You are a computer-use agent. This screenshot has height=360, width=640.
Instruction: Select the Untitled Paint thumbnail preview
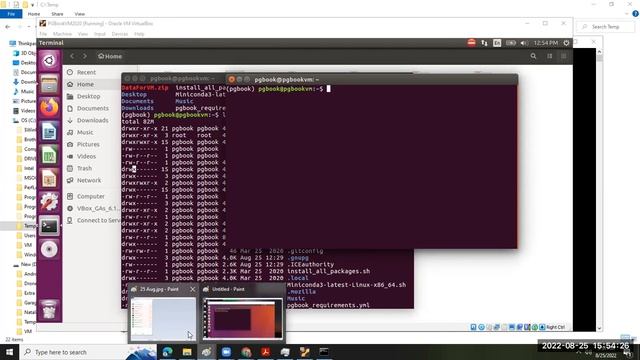click(243, 319)
